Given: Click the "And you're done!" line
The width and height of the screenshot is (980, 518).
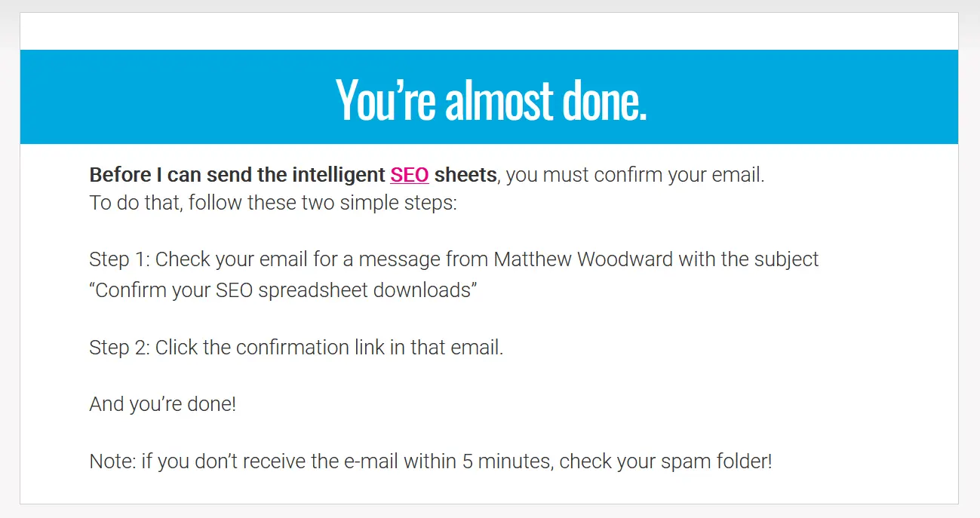Looking at the screenshot, I should (x=163, y=404).
